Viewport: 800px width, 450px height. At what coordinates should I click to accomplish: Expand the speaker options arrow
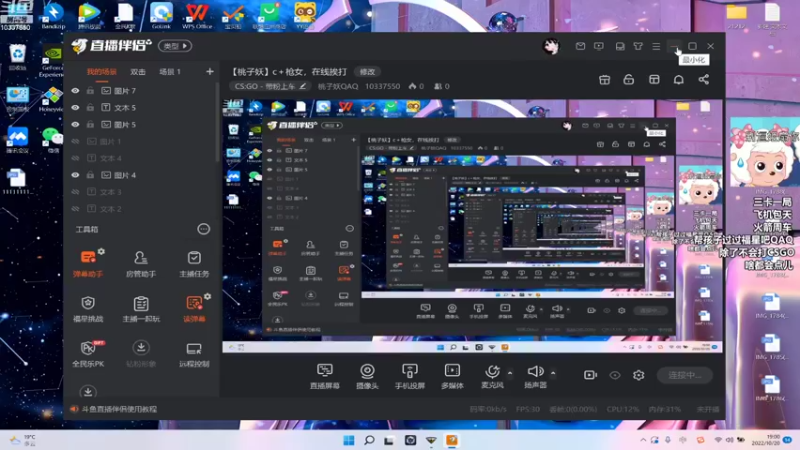coord(553,373)
